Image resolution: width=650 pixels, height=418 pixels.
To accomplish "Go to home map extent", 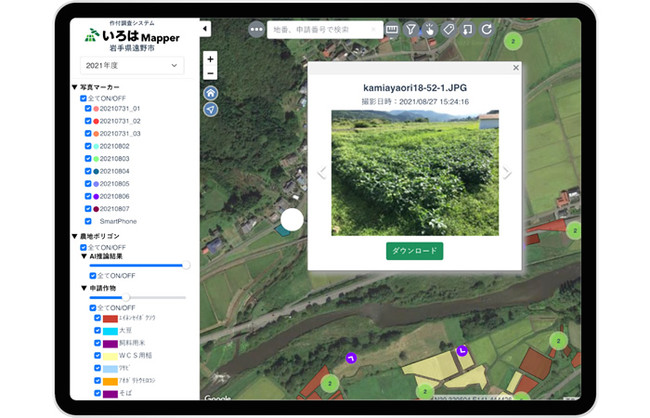I will coord(211,93).
